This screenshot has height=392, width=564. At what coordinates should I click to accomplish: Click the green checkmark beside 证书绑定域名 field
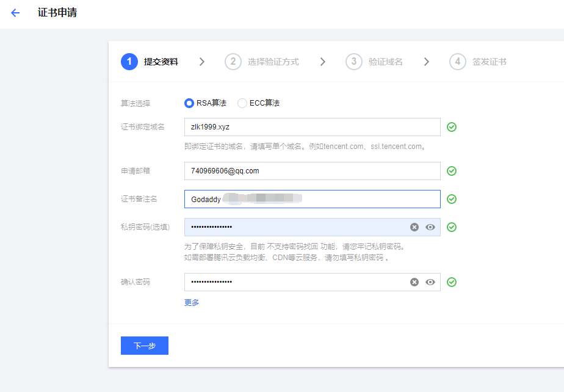[452, 127]
